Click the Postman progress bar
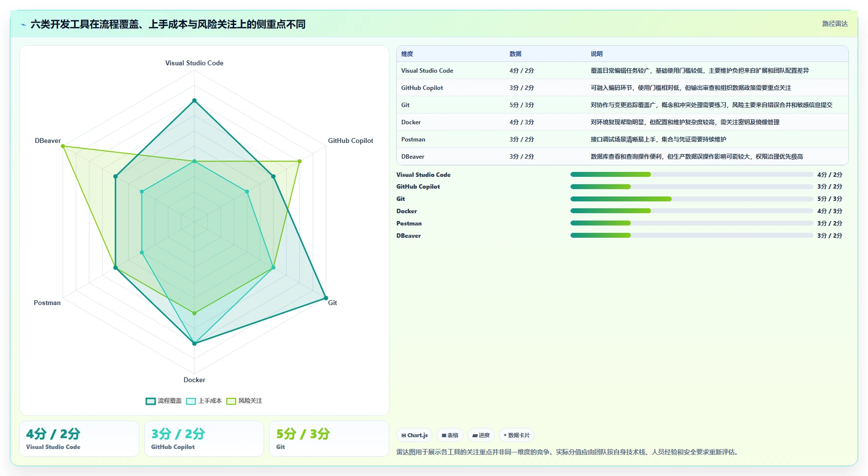868x476 pixels. click(x=692, y=223)
